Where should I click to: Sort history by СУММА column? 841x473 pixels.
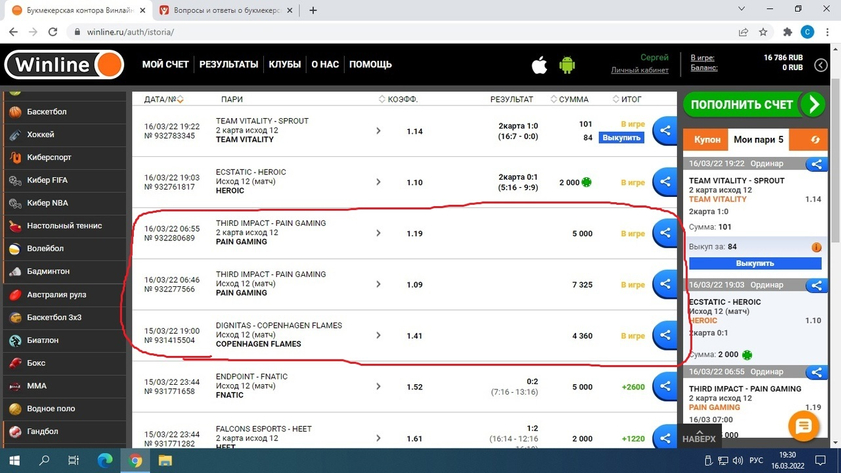(569, 99)
